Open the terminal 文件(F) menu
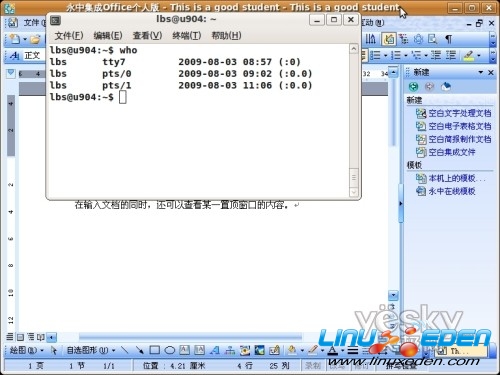The width and height of the screenshot is (500, 375). click(x=69, y=35)
